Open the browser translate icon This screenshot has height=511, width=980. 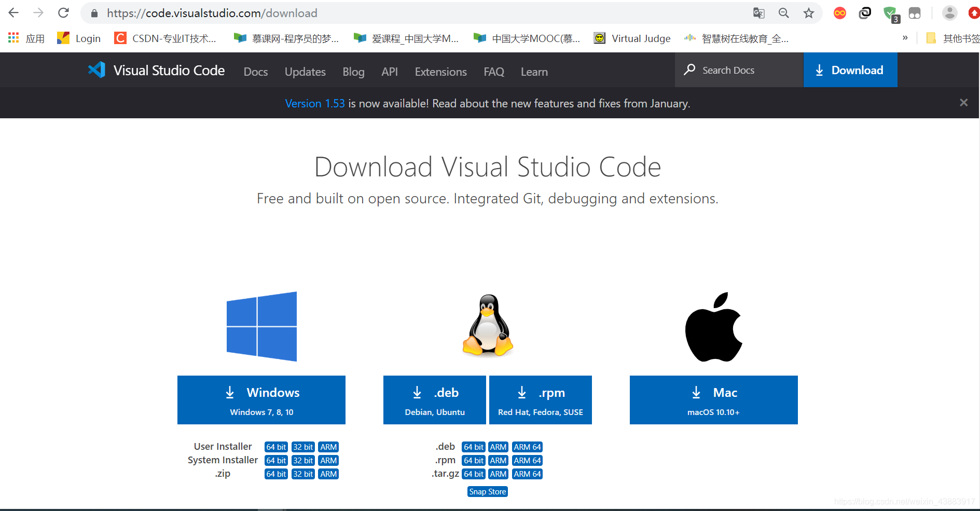[758, 13]
